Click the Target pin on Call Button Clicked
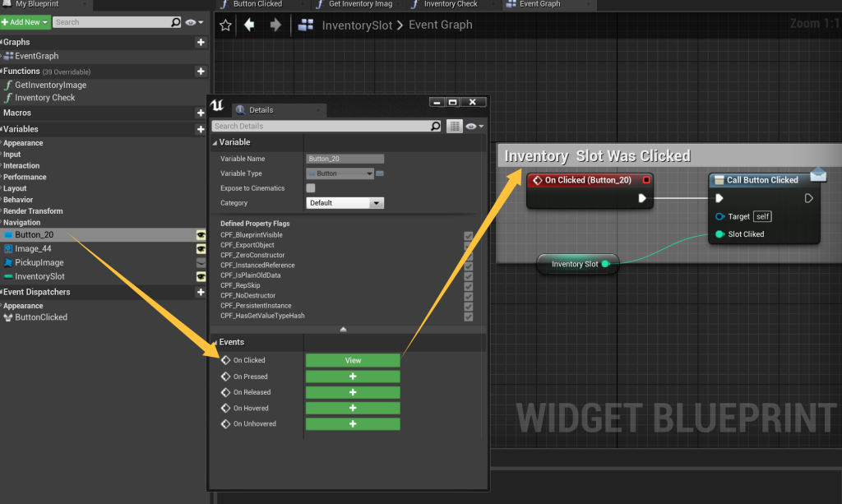This screenshot has height=504, width=842. click(720, 216)
